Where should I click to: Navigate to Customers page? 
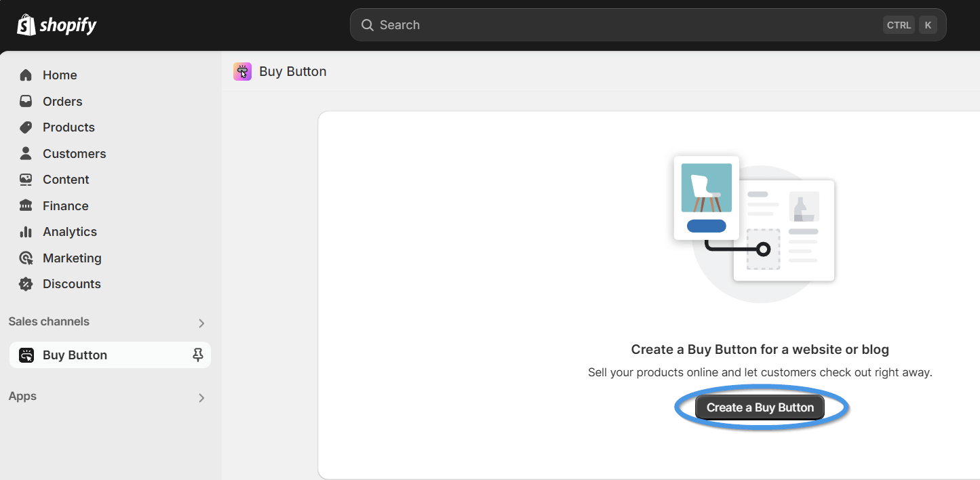click(75, 153)
